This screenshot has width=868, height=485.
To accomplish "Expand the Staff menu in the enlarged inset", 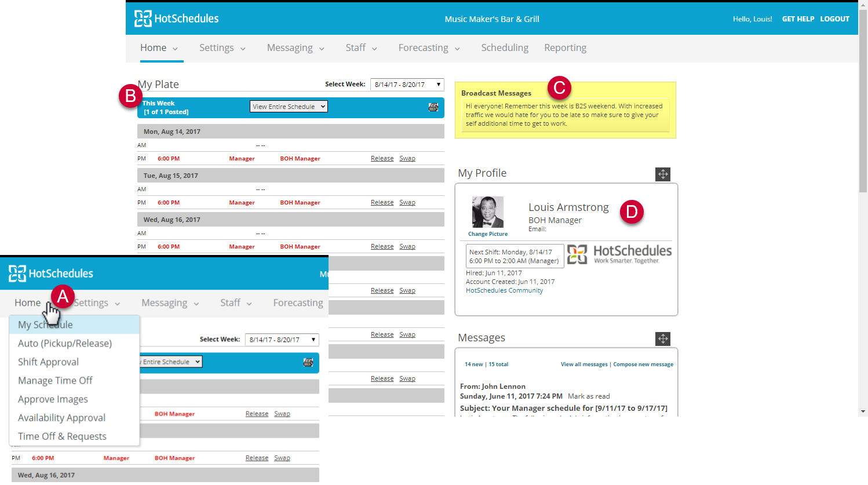I will (236, 303).
